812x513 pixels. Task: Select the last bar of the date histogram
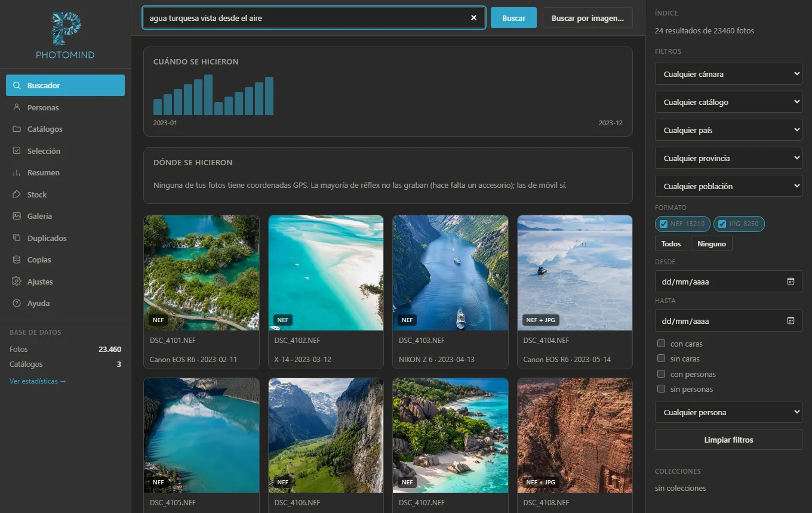click(269, 96)
